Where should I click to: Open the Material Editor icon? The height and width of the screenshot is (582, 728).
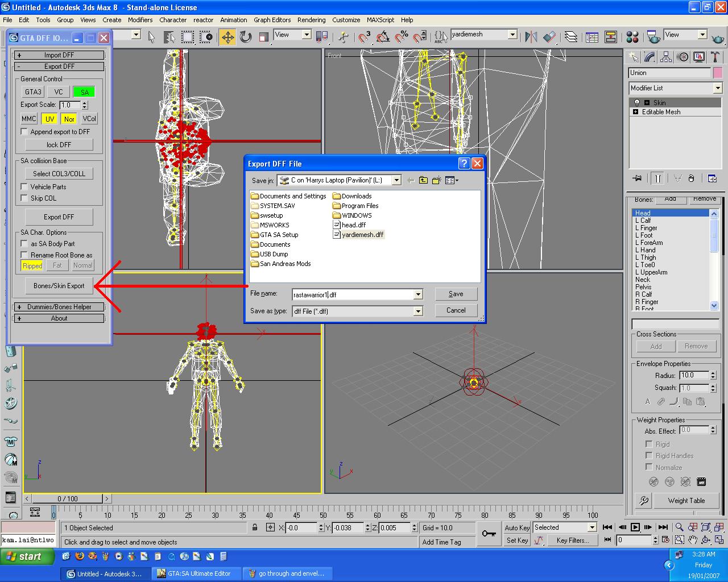tap(632, 38)
